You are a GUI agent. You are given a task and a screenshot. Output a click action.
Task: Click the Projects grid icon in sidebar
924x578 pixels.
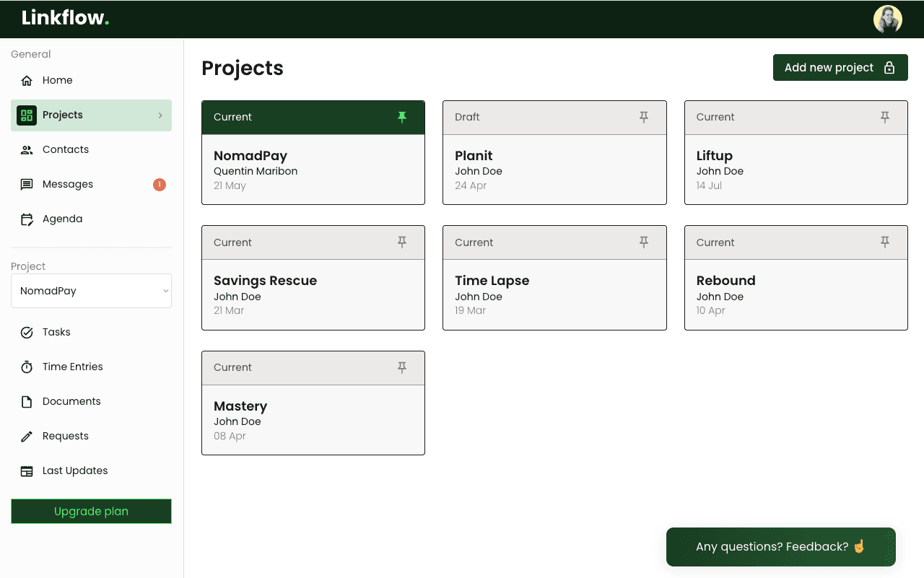(x=27, y=115)
